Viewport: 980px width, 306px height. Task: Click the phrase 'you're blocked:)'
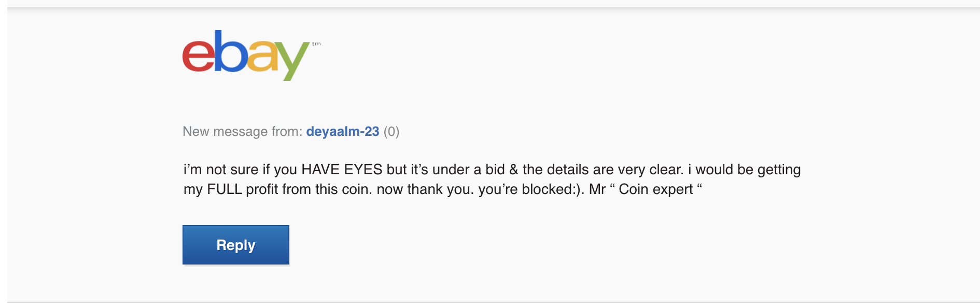531,189
